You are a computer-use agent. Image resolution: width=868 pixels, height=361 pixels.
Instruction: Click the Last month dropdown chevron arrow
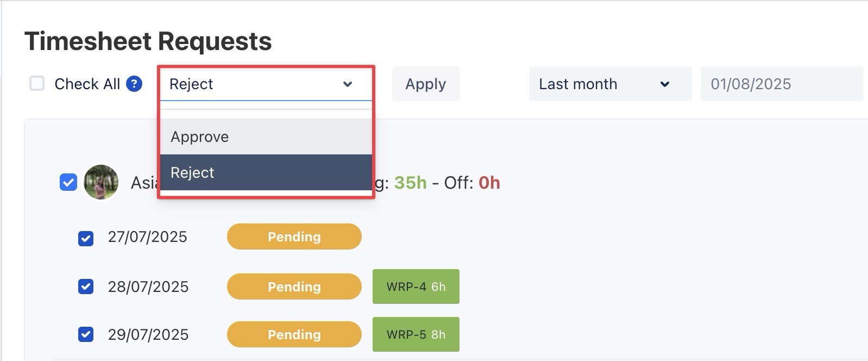pos(664,84)
